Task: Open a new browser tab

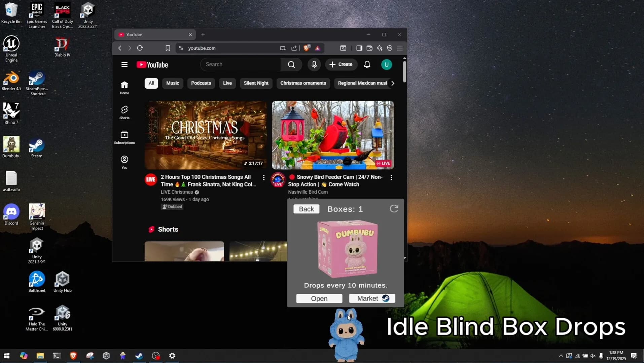Action: [203, 35]
